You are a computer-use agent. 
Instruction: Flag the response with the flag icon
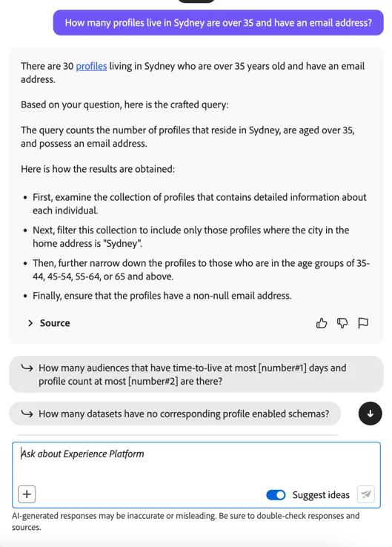pos(363,323)
